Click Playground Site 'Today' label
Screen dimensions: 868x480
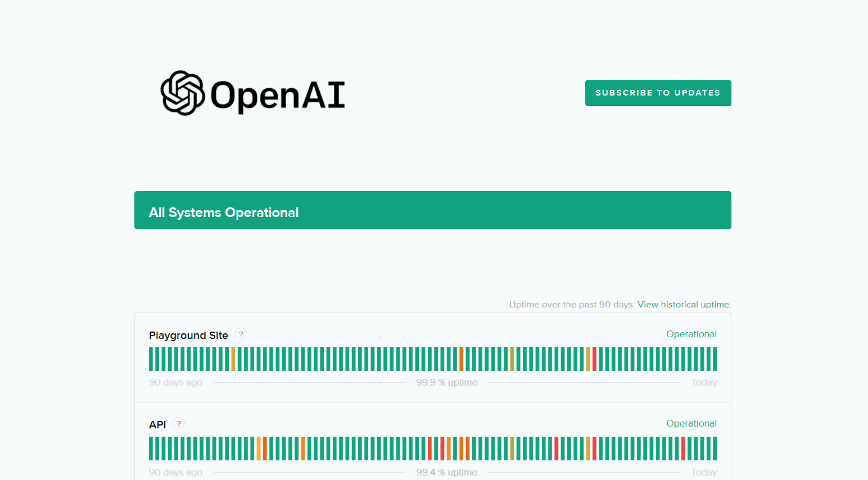(x=704, y=382)
